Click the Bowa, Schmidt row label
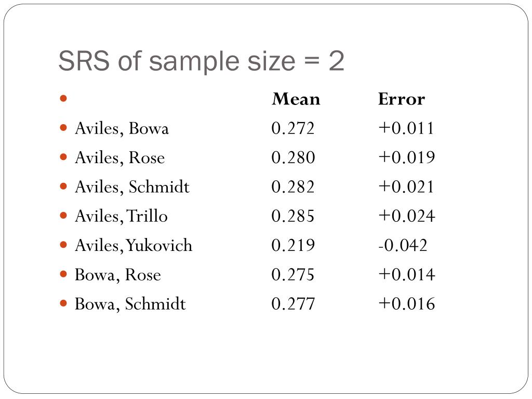The height and width of the screenshot is (399, 532). point(130,304)
